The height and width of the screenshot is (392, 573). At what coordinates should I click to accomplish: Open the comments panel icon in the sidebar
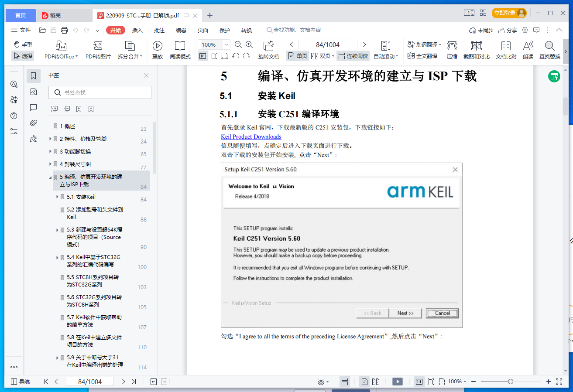tap(34, 107)
